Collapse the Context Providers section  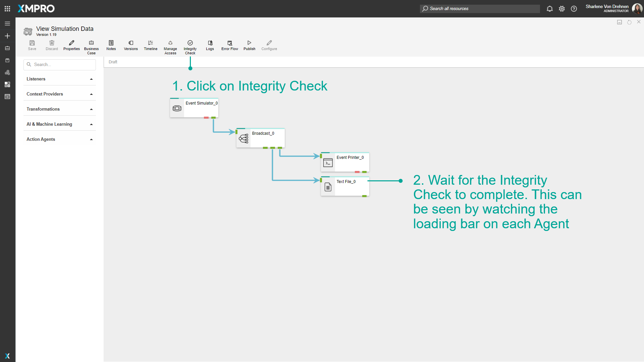(91, 94)
